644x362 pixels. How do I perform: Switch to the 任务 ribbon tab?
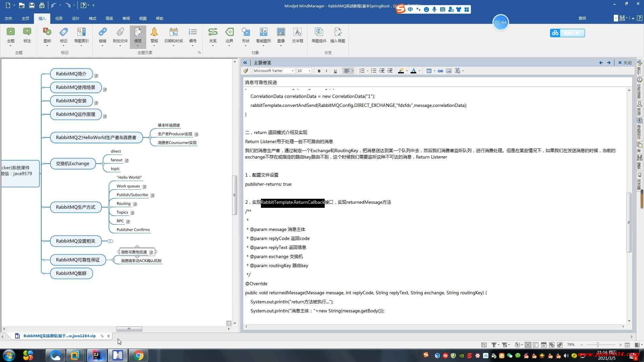[x=59, y=18]
